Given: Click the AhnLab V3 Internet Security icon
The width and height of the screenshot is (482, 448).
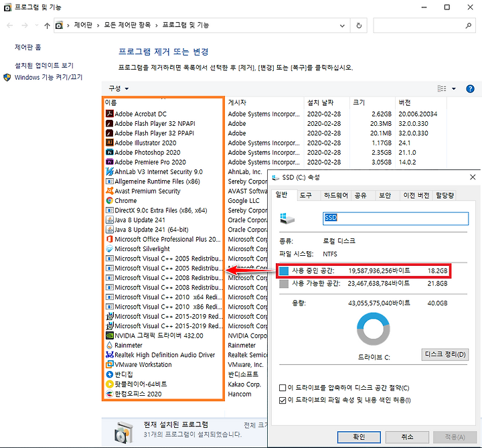Looking at the screenshot, I should click(x=109, y=171).
